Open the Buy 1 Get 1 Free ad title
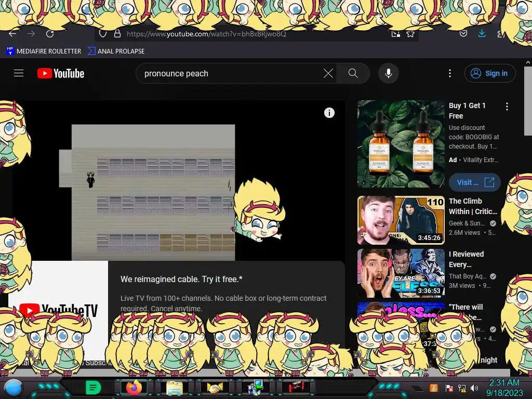This screenshot has height=399, width=532. [x=467, y=111]
